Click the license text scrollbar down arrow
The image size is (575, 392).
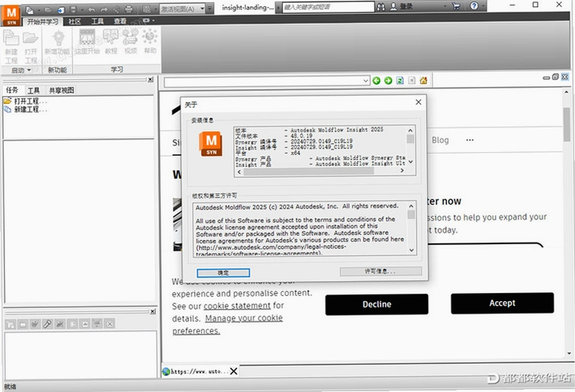coord(411,251)
